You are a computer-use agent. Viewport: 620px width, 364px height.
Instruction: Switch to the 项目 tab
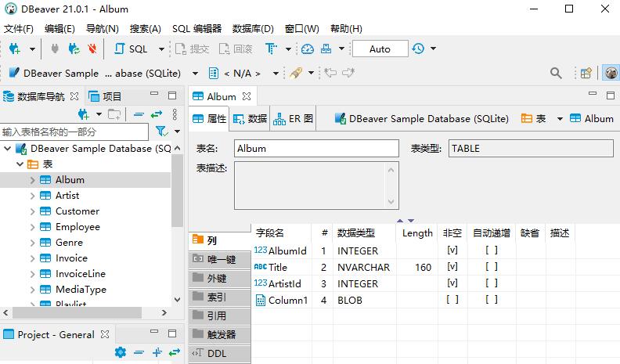point(105,96)
